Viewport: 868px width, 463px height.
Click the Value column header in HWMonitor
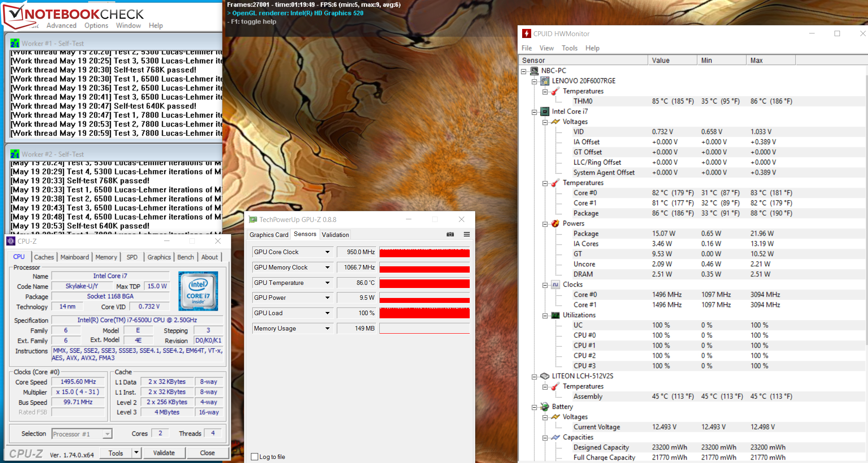pyautogui.click(x=672, y=60)
